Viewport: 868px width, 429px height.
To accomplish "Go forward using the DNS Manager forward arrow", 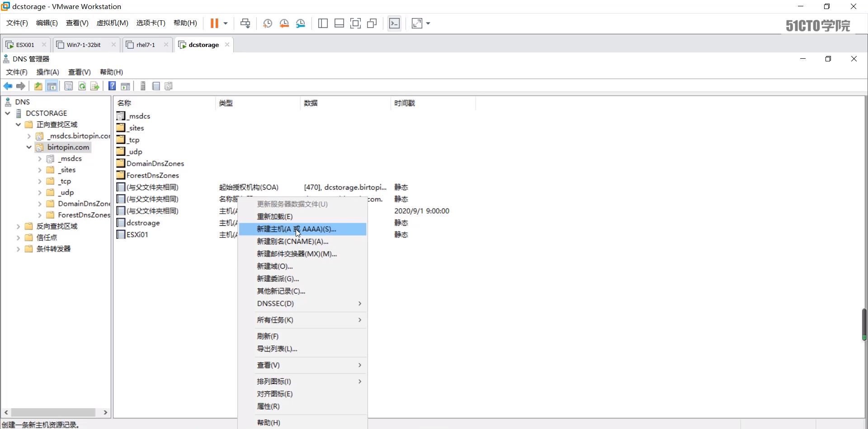I will pos(21,86).
